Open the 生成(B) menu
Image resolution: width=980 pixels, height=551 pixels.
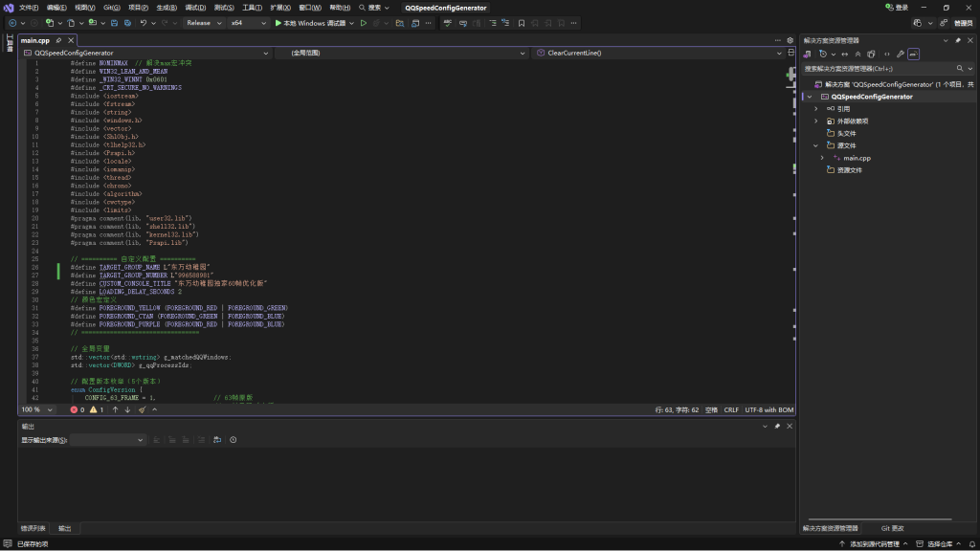tap(166, 8)
